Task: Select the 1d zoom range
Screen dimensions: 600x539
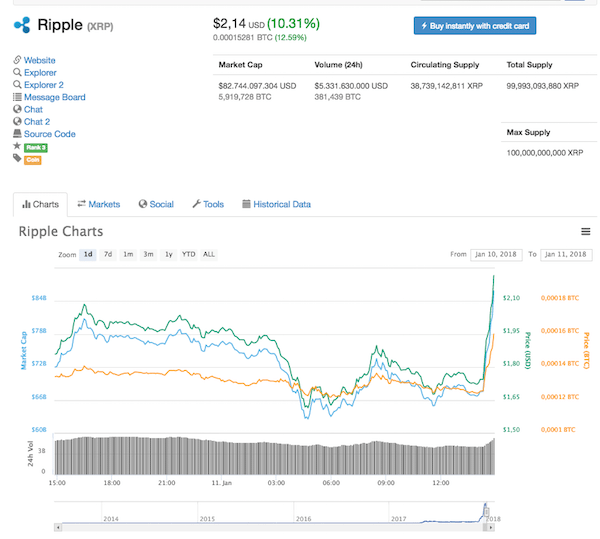Action: [88, 254]
